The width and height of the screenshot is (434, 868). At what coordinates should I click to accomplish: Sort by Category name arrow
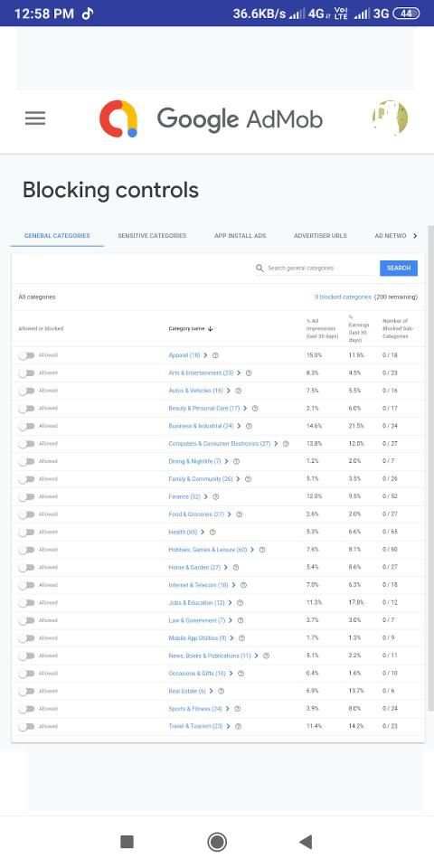click(x=211, y=329)
